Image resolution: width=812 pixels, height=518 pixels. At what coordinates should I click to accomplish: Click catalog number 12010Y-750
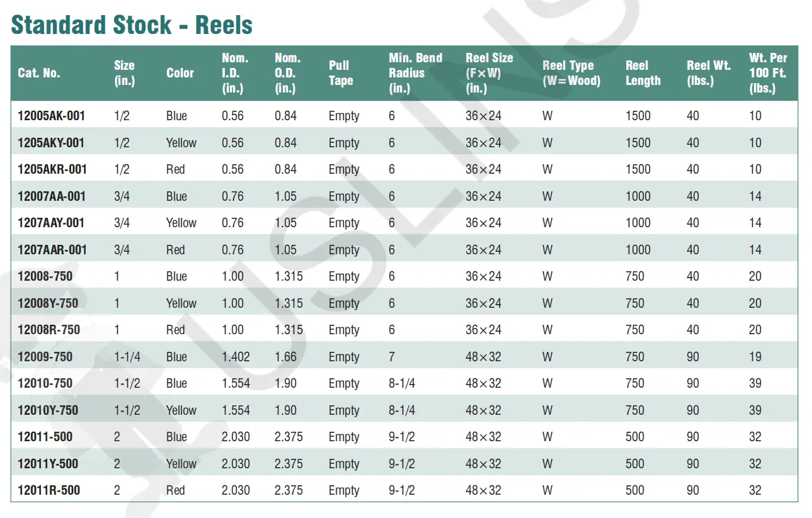point(48,410)
